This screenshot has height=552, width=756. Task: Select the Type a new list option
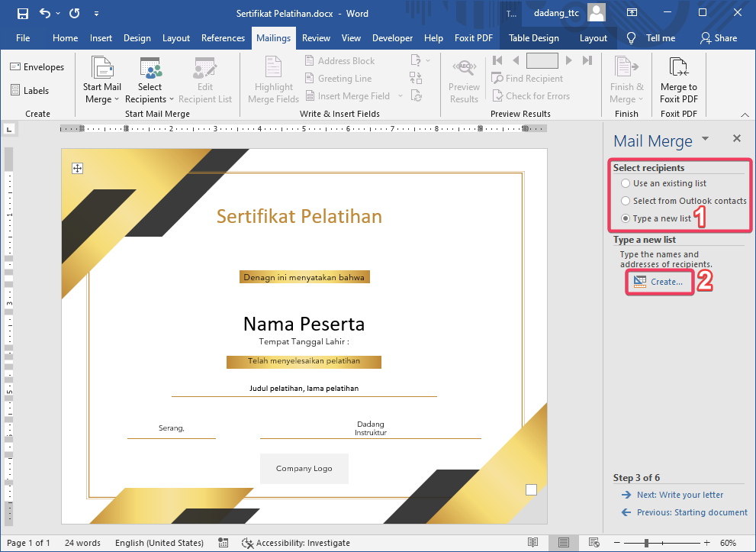pyautogui.click(x=626, y=218)
